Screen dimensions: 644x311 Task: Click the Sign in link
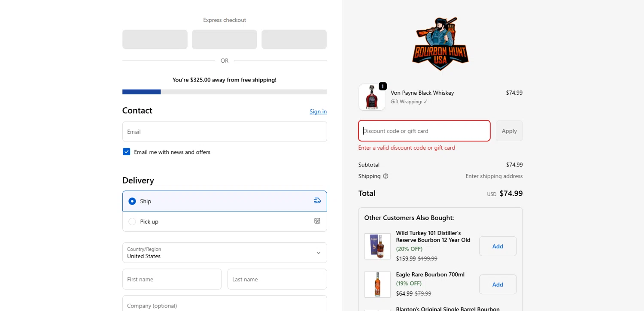click(x=318, y=112)
